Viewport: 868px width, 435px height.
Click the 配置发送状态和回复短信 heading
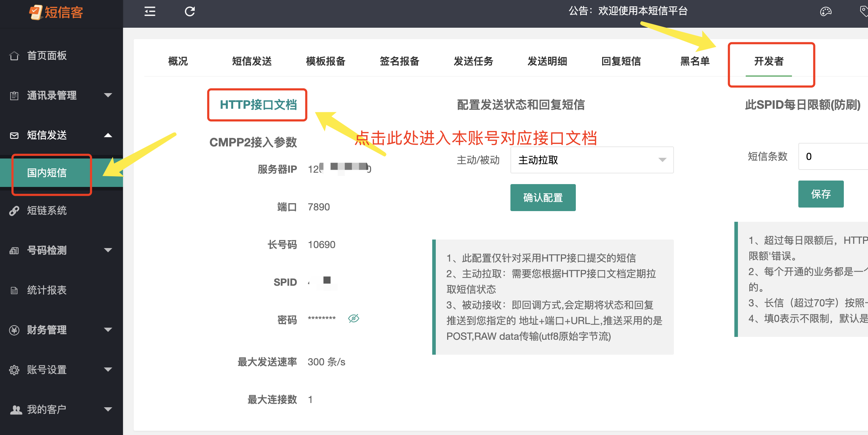tap(521, 104)
